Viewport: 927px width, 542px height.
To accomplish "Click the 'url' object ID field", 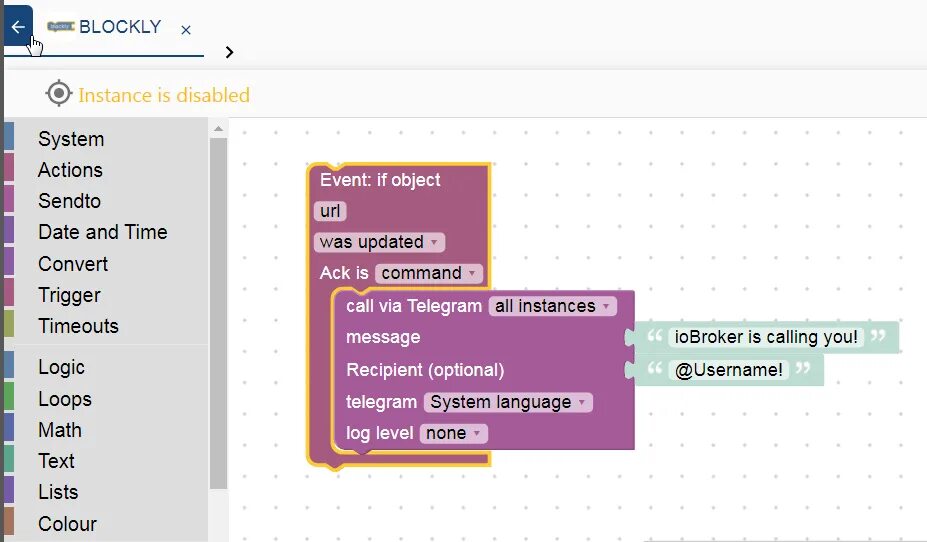I will 330,211.
